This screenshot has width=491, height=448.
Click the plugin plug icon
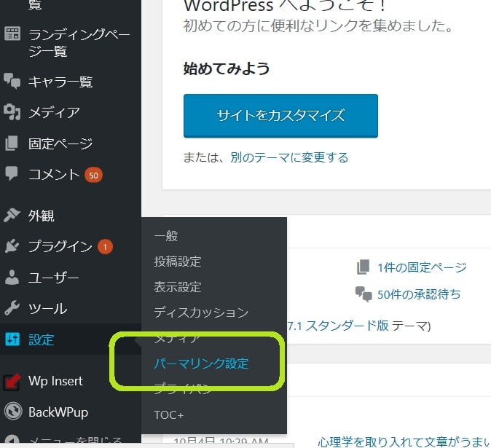click(x=12, y=246)
